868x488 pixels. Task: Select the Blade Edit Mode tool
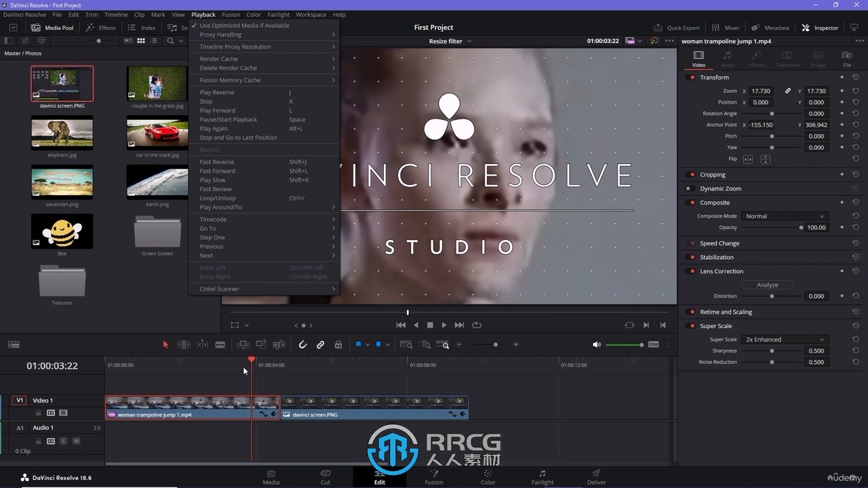(220, 344)
